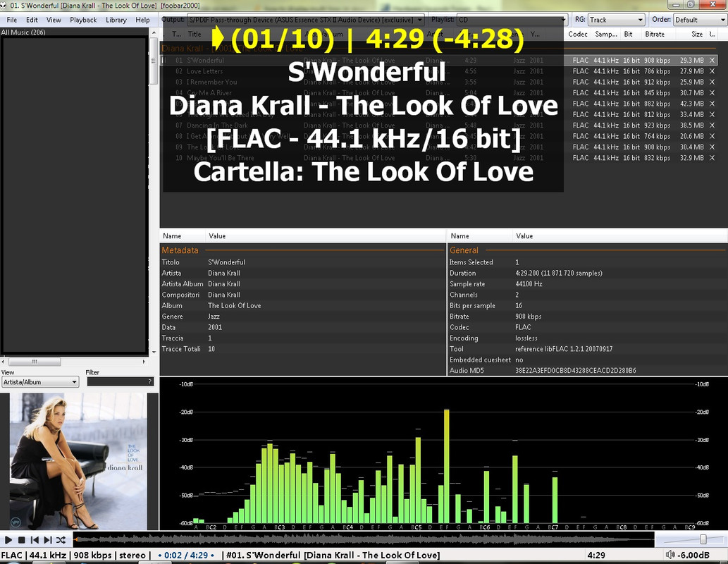Click the General panel Value column header

click(524, 236)
